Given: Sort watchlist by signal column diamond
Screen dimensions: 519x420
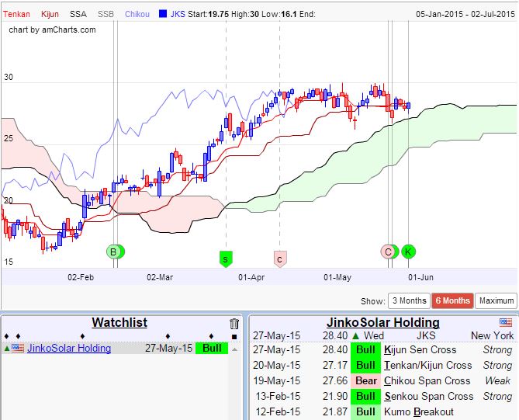Looking at the screenshot, I should (212, 336).
